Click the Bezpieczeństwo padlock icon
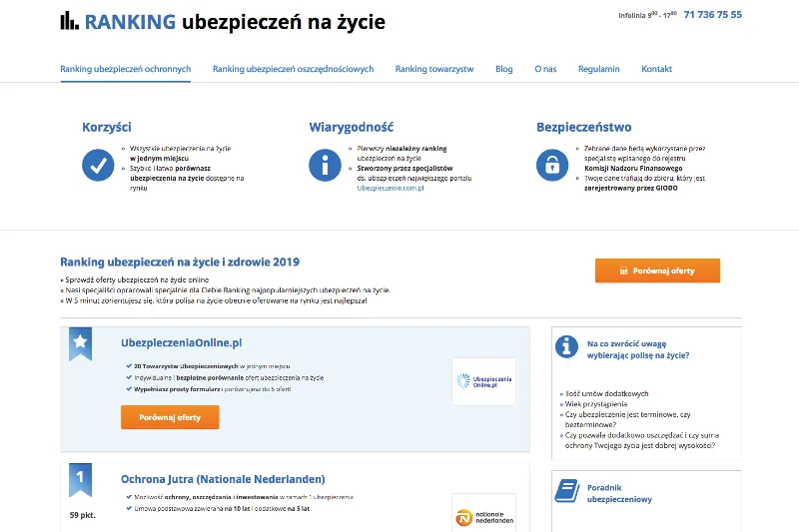Screen dimensions: 799x532 [552, 165]
